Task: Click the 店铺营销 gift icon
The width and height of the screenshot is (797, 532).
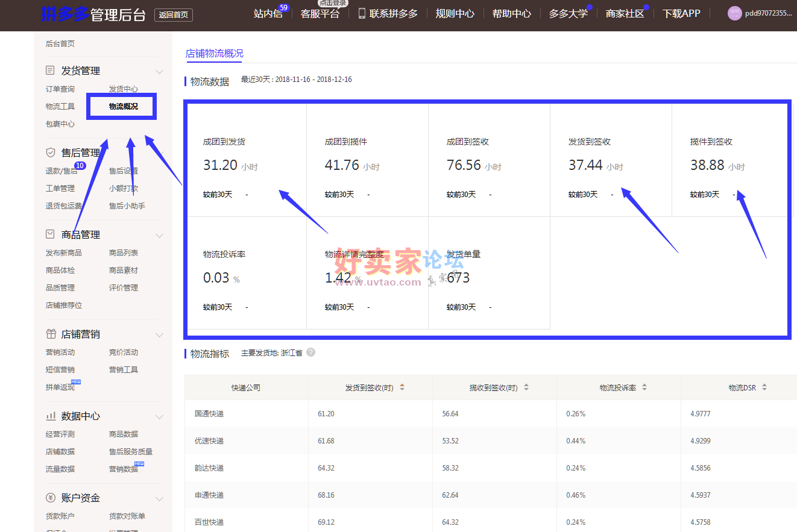Action: (51, 334)
